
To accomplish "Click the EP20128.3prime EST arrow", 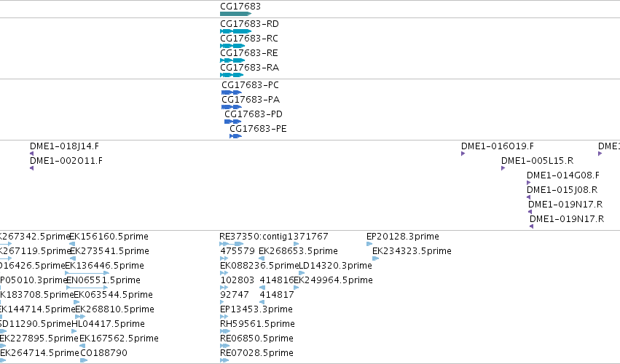I will pos(369,244).
